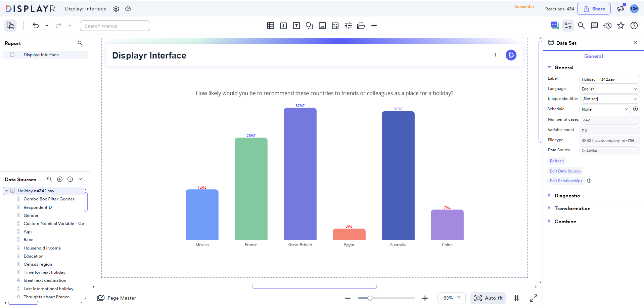Open the announcements megaphone

[x=621, y=9]
